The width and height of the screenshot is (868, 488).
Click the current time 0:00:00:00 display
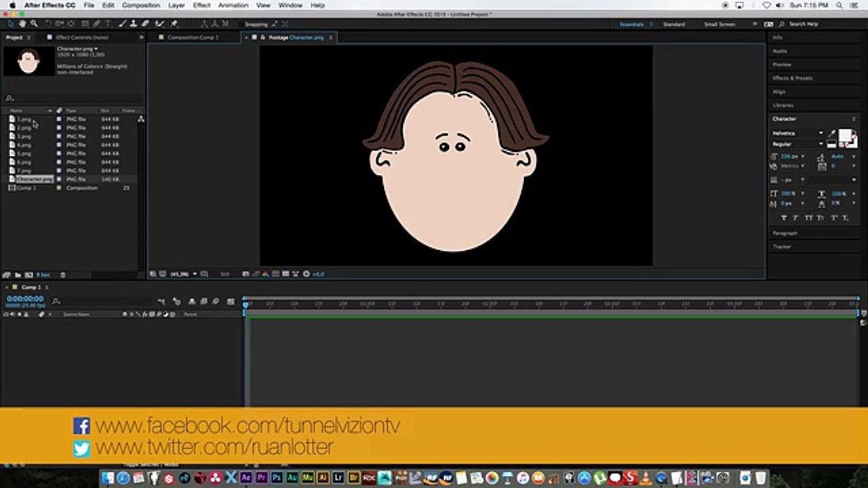[25, 298]
